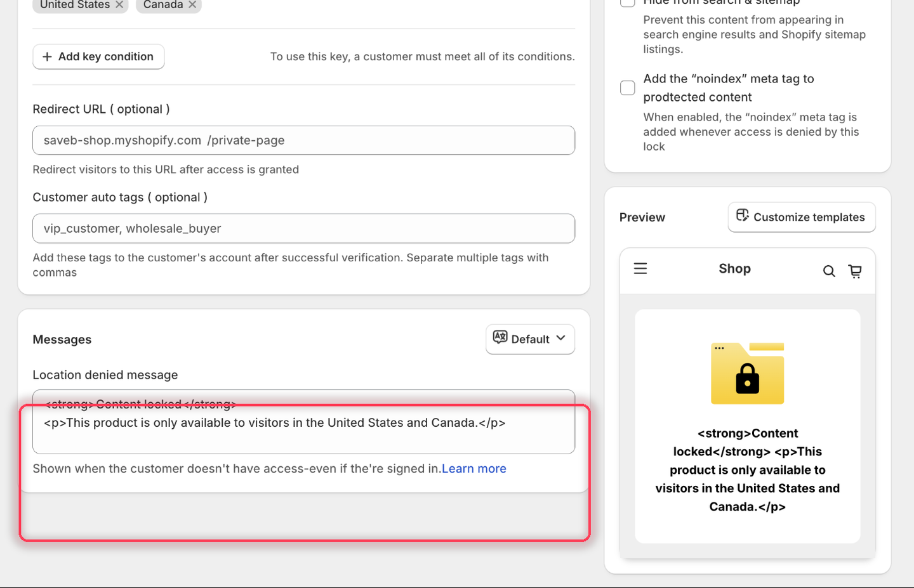Click the "Add these tags to the customer's account" hint

(x=291, y=265)
